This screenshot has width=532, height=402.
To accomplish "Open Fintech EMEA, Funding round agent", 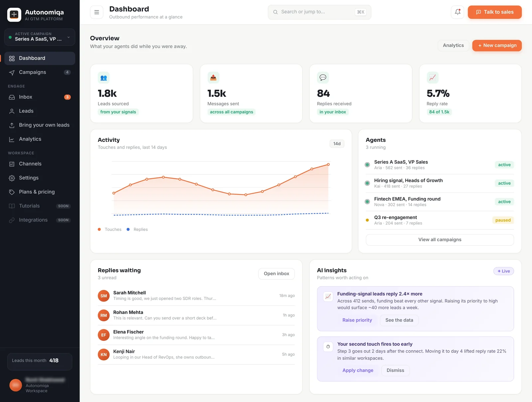I will click(x=440, y=202).
